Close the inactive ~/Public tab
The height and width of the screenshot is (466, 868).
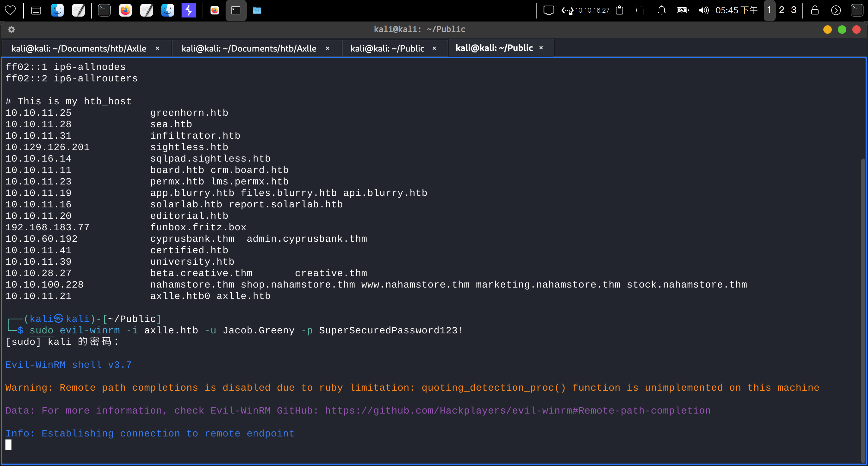pyautogui.click(x=434, y=49)
